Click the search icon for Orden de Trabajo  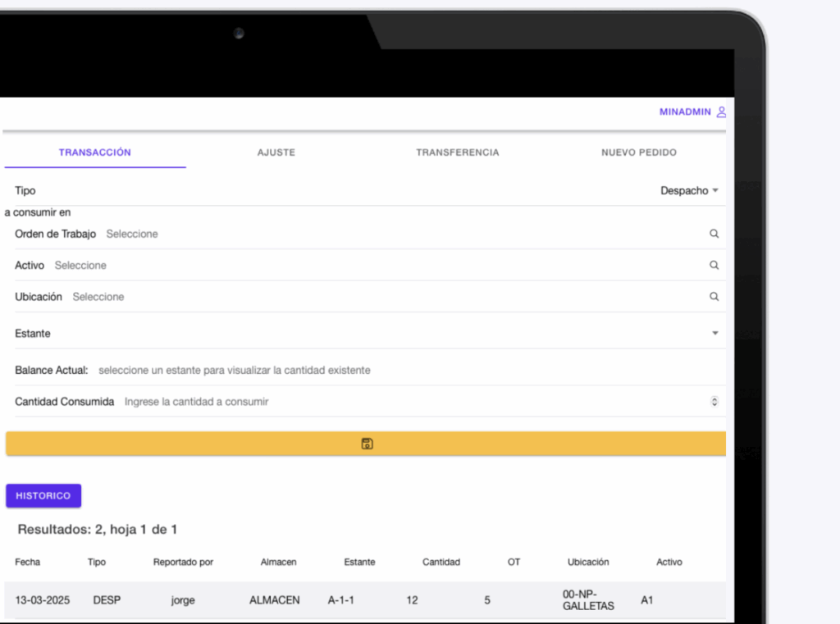[x=714, y=234]
